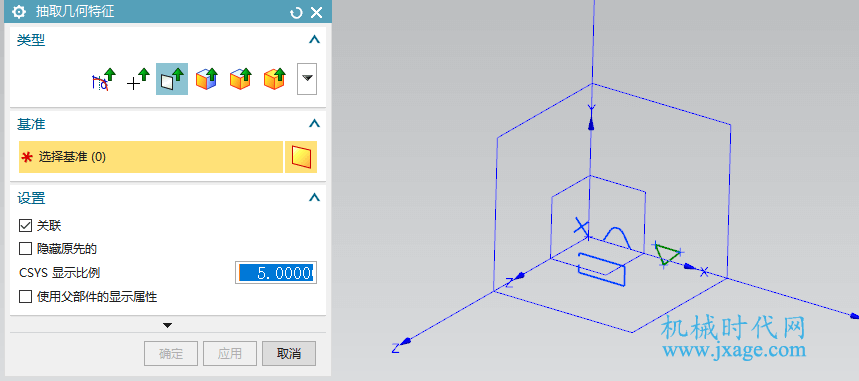Collapse the 基准 section
Viewport: 859px width, 381px height.
314,124
